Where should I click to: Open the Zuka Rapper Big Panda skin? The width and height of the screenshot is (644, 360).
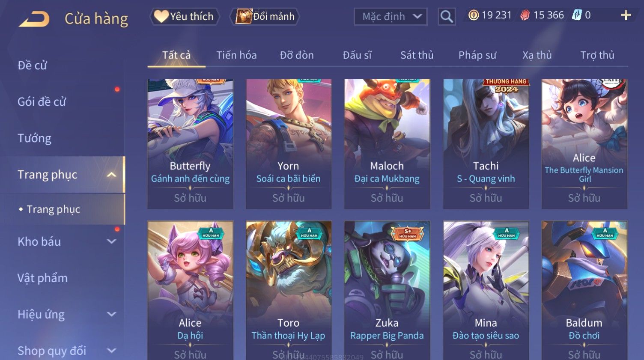(387, 290)
